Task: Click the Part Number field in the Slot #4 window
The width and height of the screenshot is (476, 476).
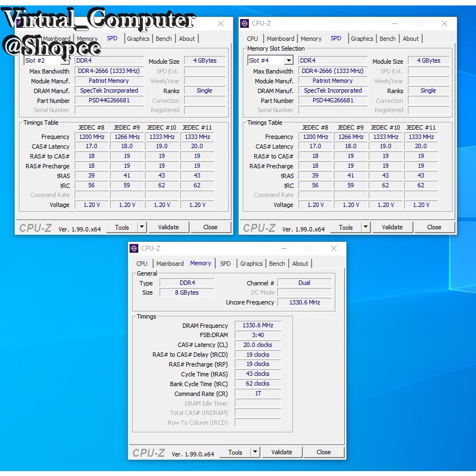Action: [x=333, y=100]
